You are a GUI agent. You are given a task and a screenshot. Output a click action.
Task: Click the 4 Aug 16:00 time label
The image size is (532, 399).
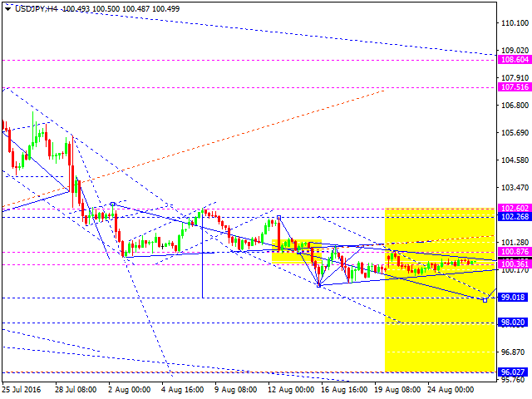click(183, 390)
